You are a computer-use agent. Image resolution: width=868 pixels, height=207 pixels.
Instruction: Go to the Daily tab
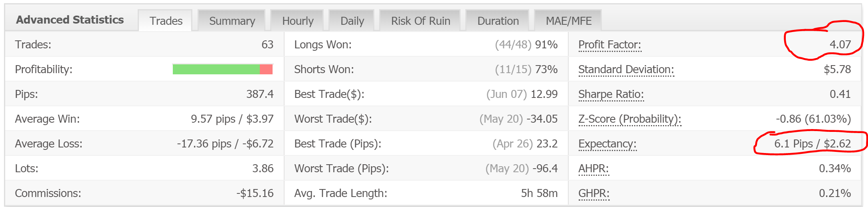click(352, 21)
